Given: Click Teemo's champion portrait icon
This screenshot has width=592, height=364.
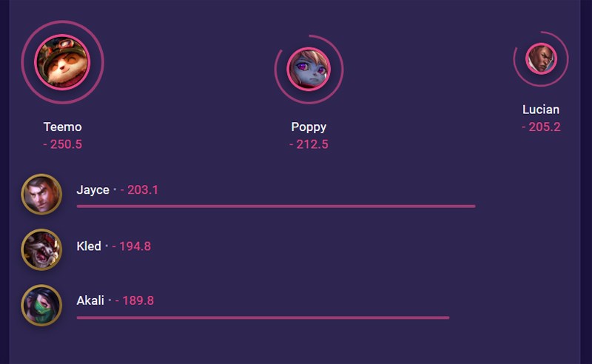Looking at the screenshot, I should [x=63, y=62].
